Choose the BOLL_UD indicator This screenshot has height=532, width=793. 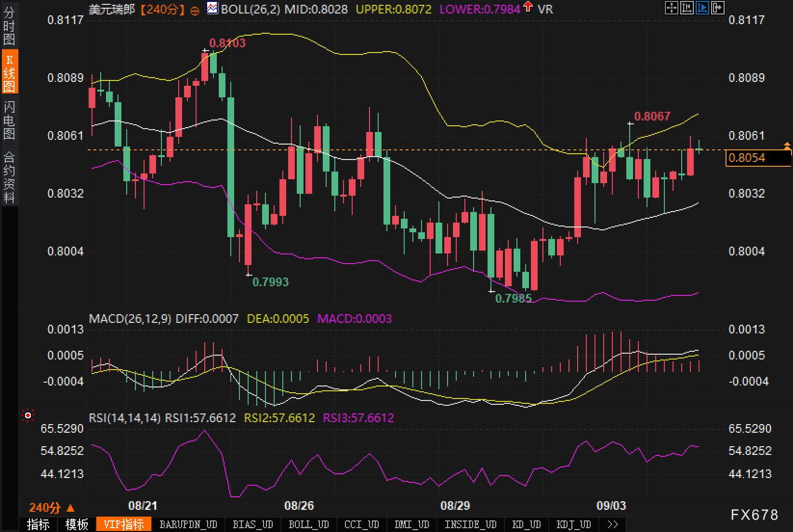pos(308,524)
